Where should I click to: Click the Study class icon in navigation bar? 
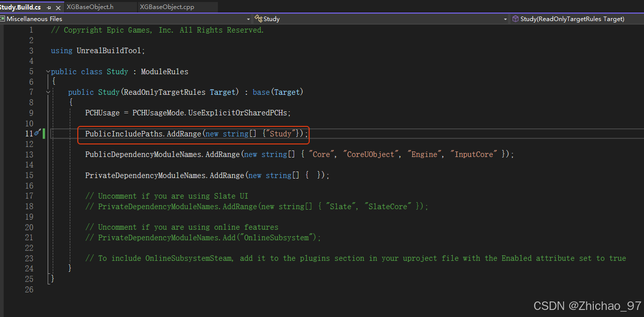(x=259, y=19)
